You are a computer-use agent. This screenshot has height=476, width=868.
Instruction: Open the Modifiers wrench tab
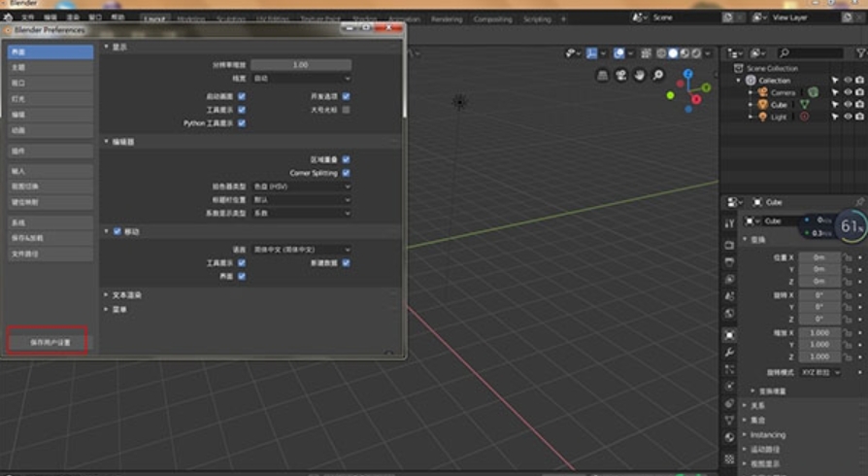point(729,353)
